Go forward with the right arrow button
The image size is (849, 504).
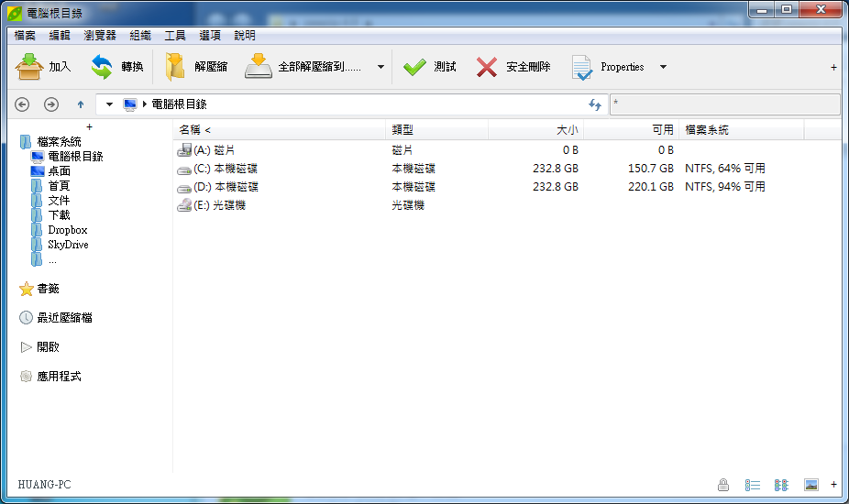(x=51, y=104)
